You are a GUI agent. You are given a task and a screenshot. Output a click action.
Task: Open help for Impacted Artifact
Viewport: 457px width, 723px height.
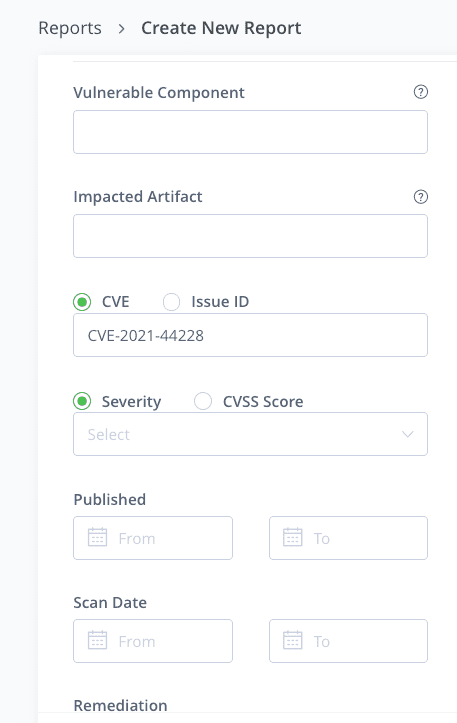point(421,197)
